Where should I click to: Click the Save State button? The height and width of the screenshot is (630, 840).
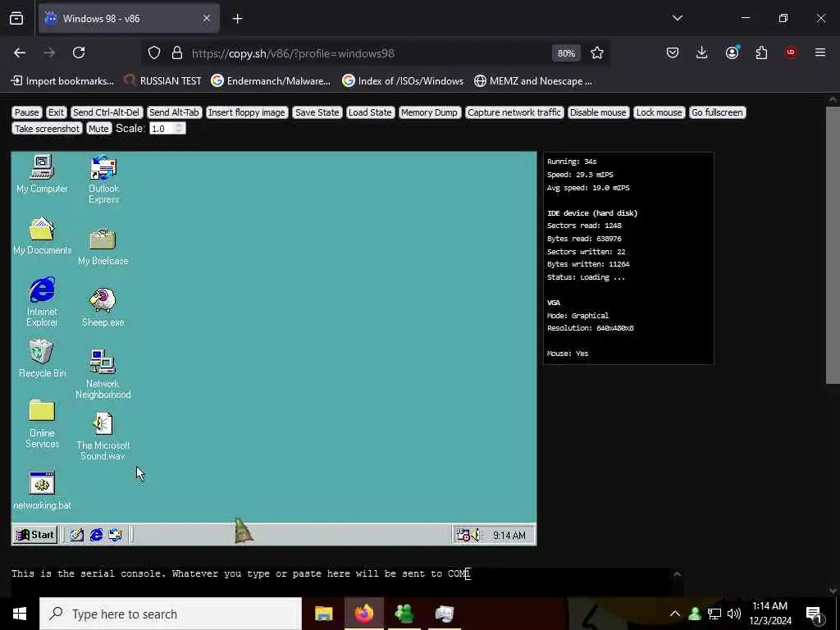[317, 112]
